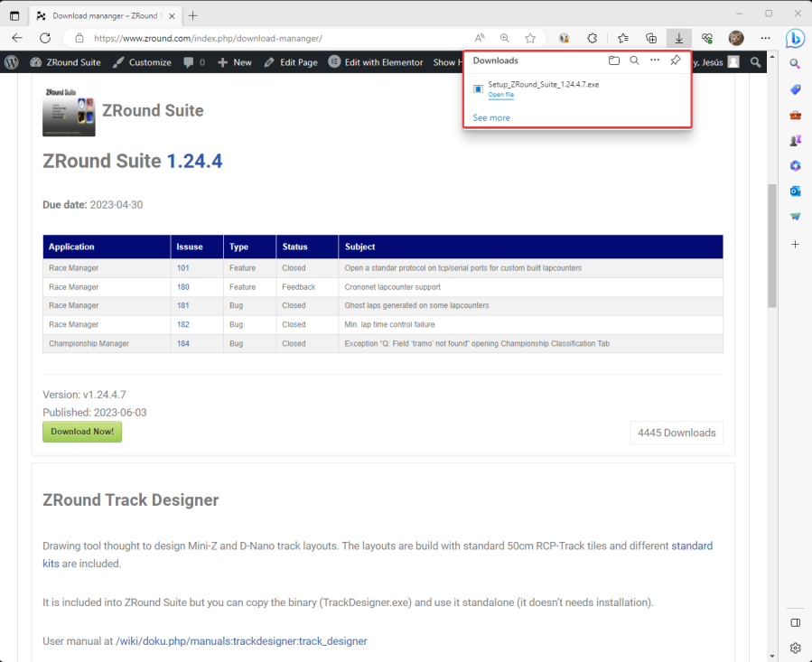Open the WordPress logo menu

click(x=12, y=62)
